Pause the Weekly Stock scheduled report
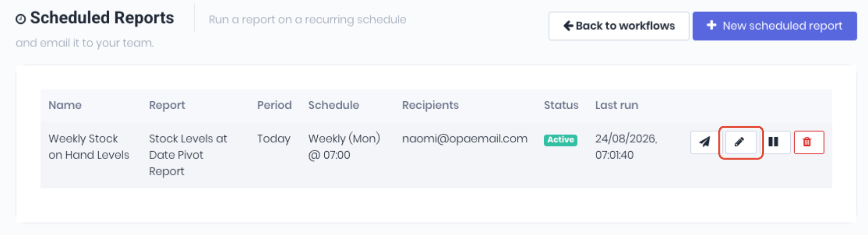 (x=774, y=142)
